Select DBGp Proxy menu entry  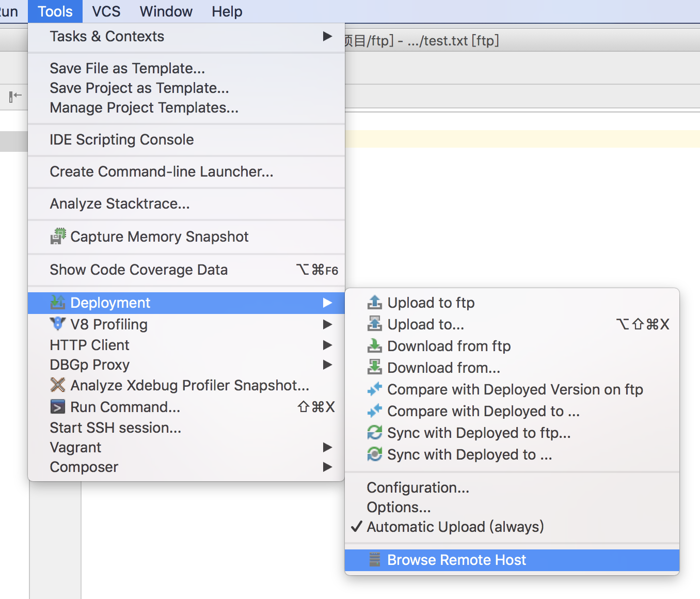[186, 365]
